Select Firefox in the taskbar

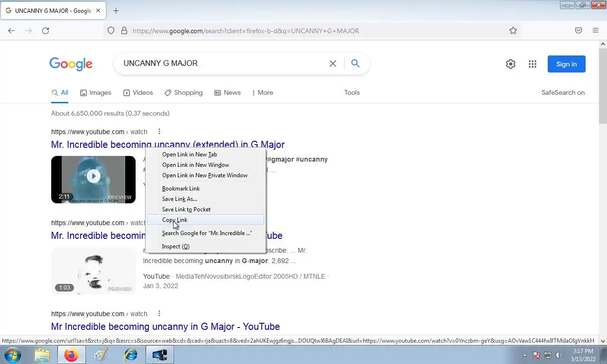[72, 355]
